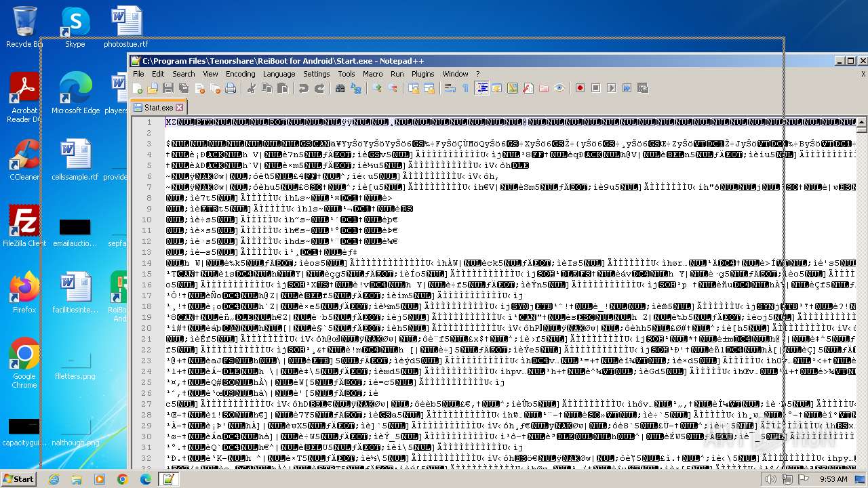Select the FileZilla Client desktop icon
Image resolution: width=868 pixels, height=488 pixels.
[x=24, y=226]
